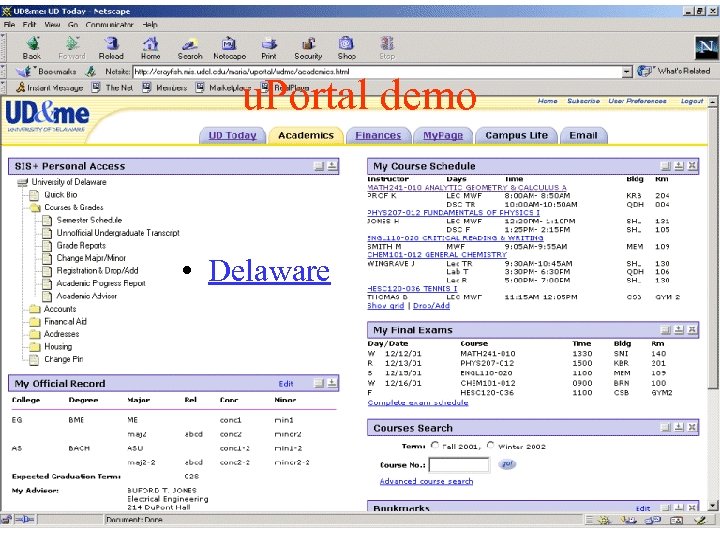Open the Complete exam schedule link

tap(418, 403)
